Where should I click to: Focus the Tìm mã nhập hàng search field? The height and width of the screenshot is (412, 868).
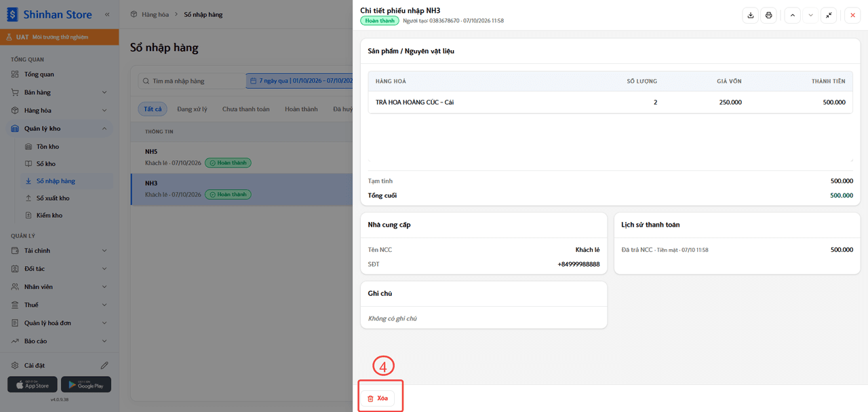pos(192,81)
